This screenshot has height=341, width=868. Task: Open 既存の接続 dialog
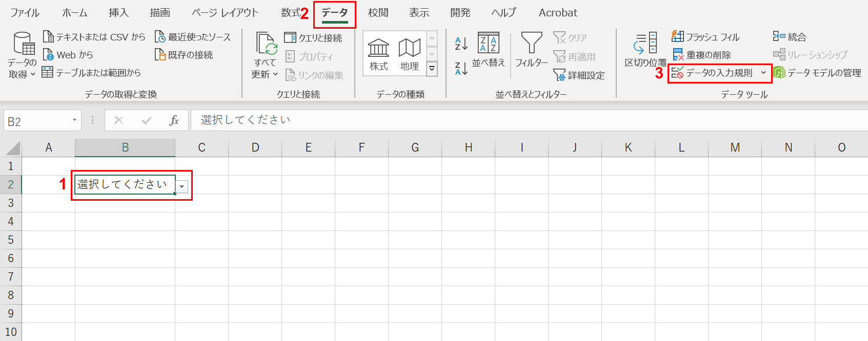[x=184, y=55]
